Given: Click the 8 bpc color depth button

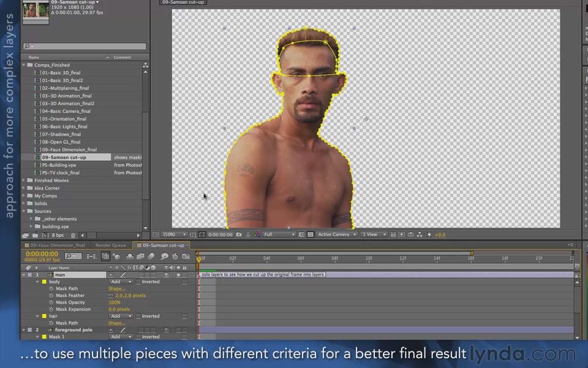Looking at the screenshot, I should (x=58, y=236).
